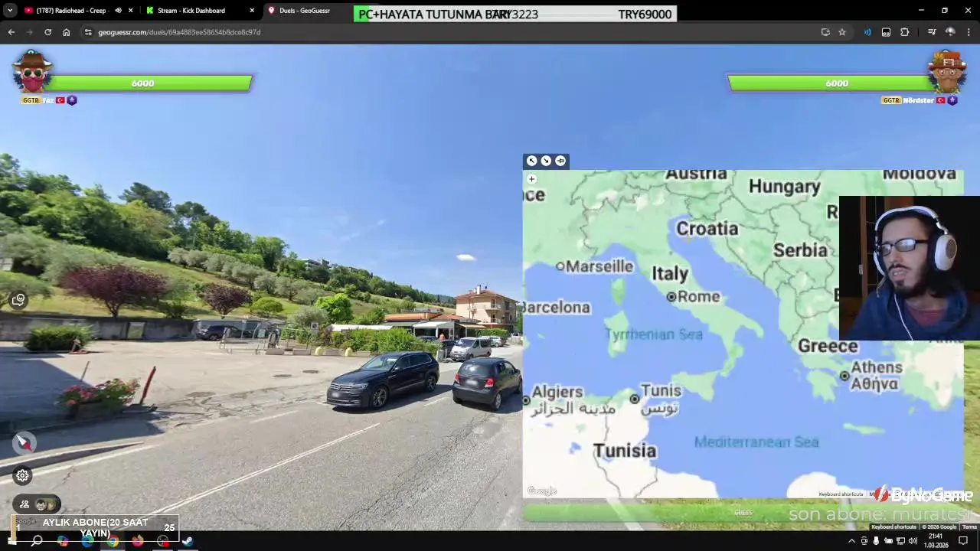Viewport: 980px width, 551px height.
Task: Bookmark this page with the star icon
Action: point(842,32)
